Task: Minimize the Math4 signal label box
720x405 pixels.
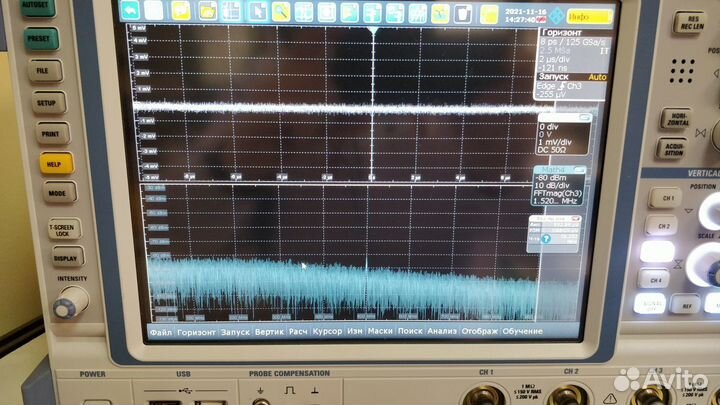Action: point(579,170)
